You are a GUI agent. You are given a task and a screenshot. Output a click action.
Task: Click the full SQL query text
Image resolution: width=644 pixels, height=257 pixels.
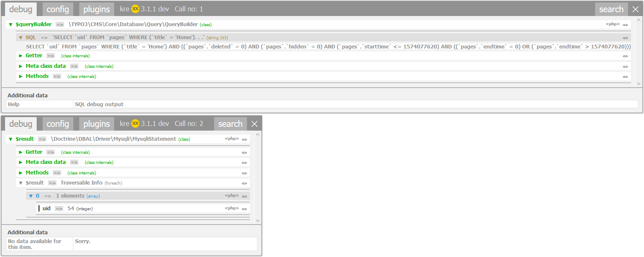(x=328, y=46)
